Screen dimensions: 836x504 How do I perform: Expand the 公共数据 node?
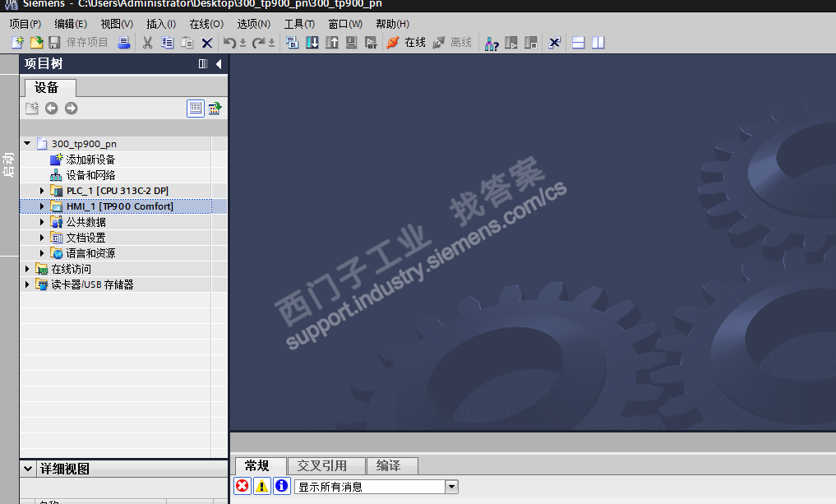[x=42, y=222]
